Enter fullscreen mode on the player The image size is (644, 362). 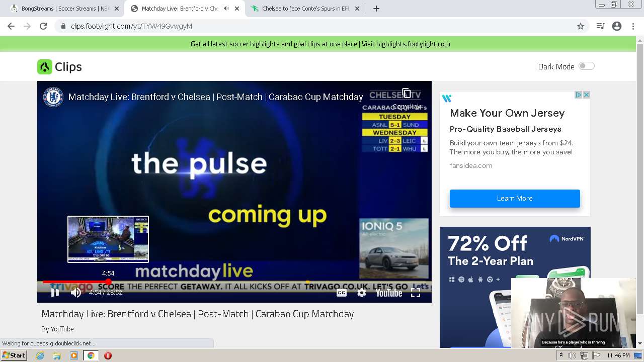click(416, 293)
